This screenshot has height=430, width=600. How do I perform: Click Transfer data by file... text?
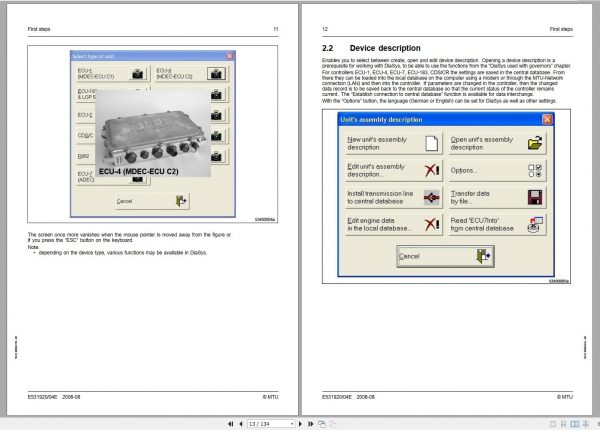[x=470, y=197]
